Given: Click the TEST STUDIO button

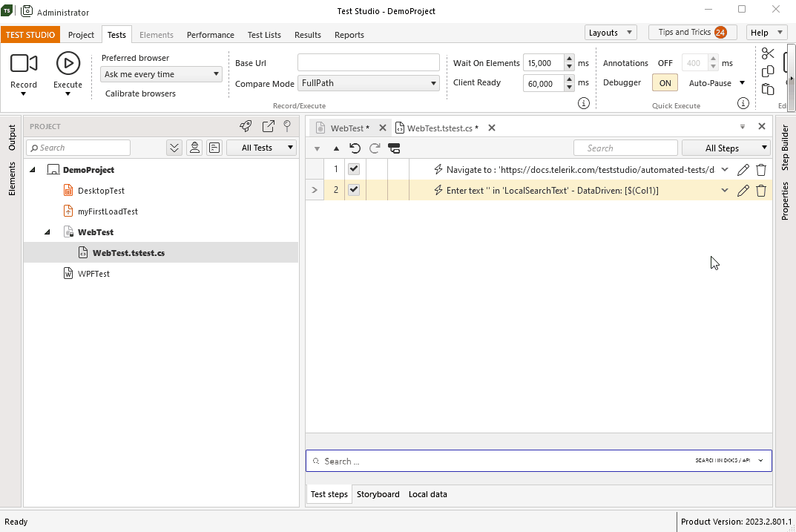Looking at the screenshot, I should click(30, 35).
